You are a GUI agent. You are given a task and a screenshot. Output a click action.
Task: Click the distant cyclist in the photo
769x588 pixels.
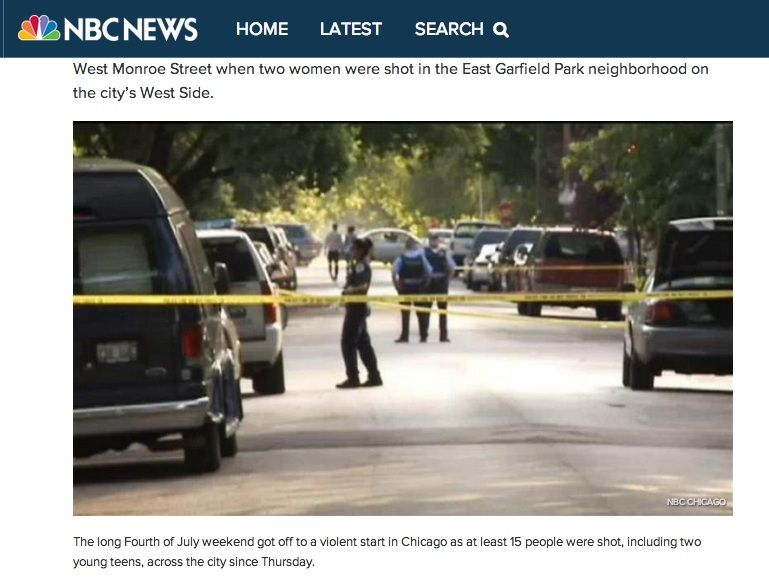(x=334, y=250)
